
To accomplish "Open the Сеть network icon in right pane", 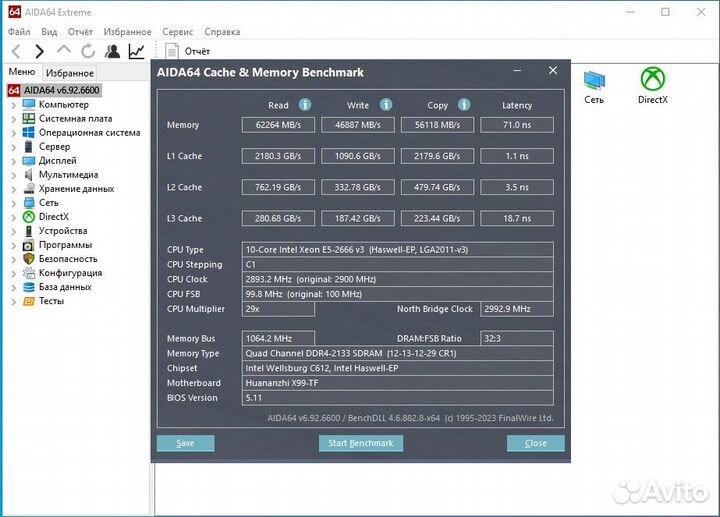I will 594,85.
